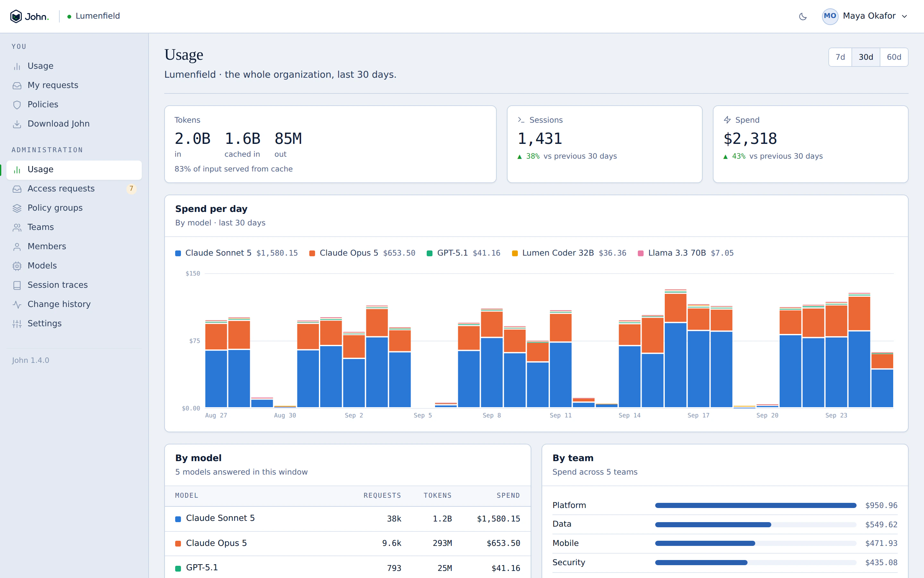Click the TOKENS column header

tap(438, 495)
